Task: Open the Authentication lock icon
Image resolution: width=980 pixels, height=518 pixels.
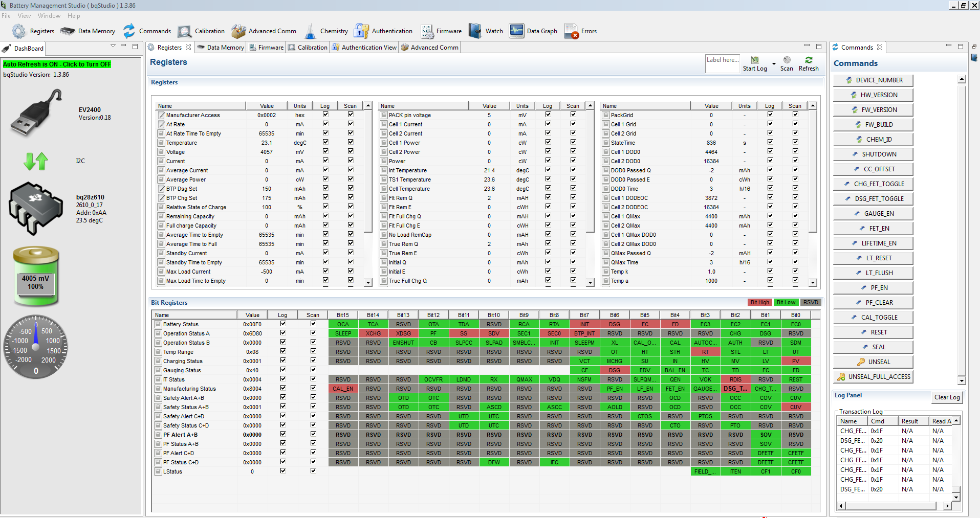Action: coord(361,31)
